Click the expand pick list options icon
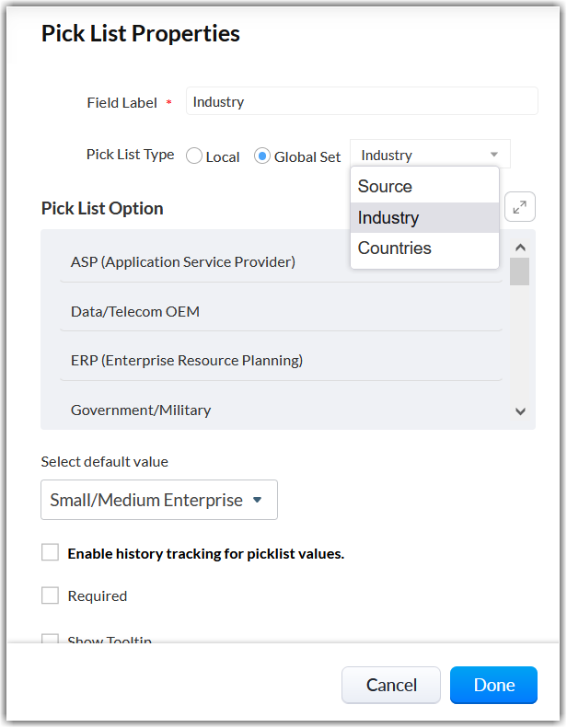This screenshot has height=728, width=567. click(x=520, y=207)
